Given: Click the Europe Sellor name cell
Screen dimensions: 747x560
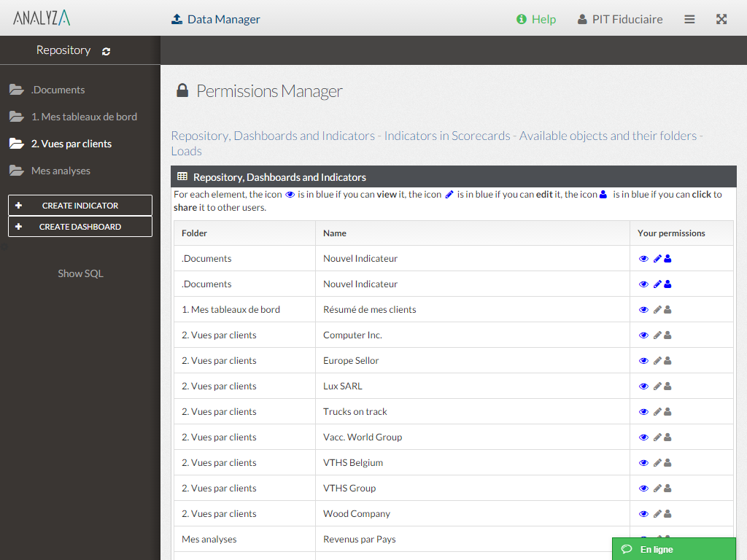Looking at the screenshot, I should pos(472,361).
